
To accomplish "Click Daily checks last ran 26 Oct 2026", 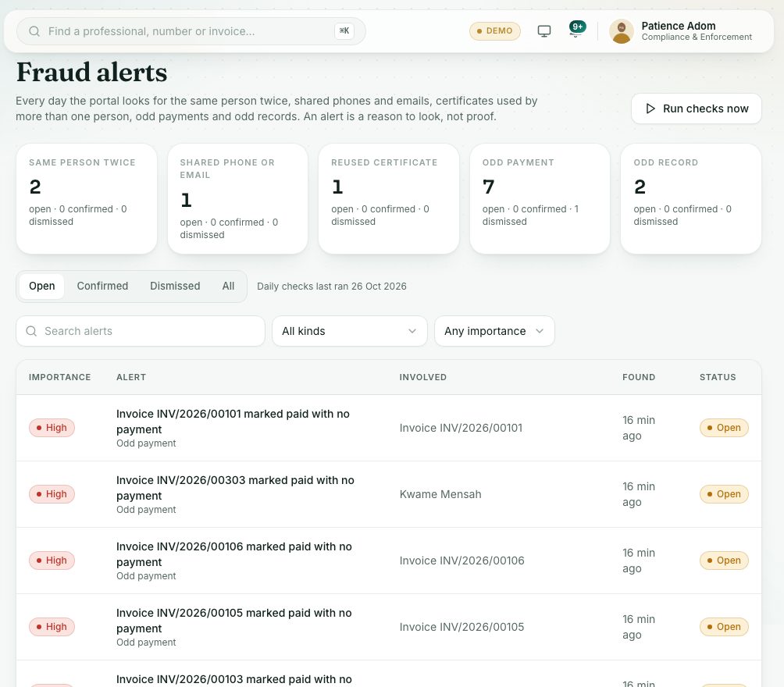I will [x=332, y=287].
